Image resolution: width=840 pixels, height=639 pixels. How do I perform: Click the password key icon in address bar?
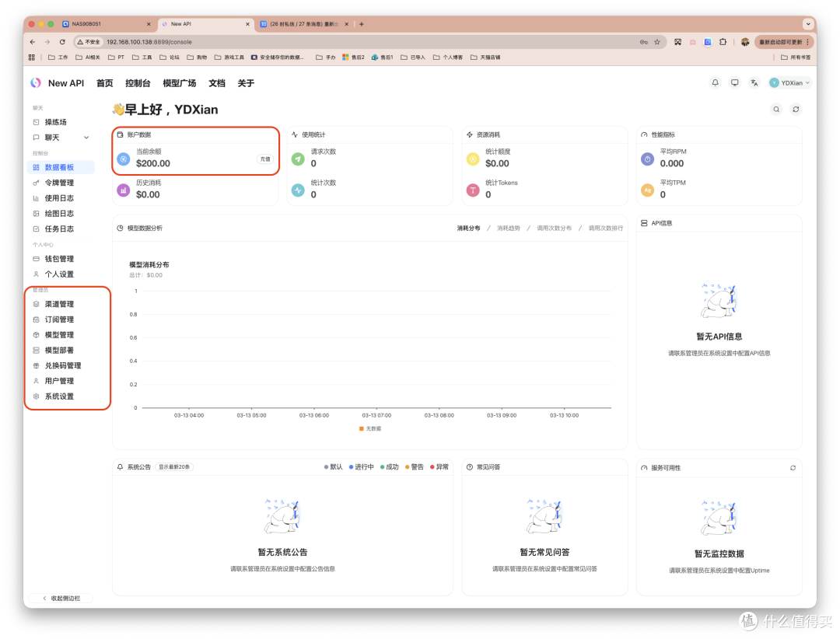[643, 42]
